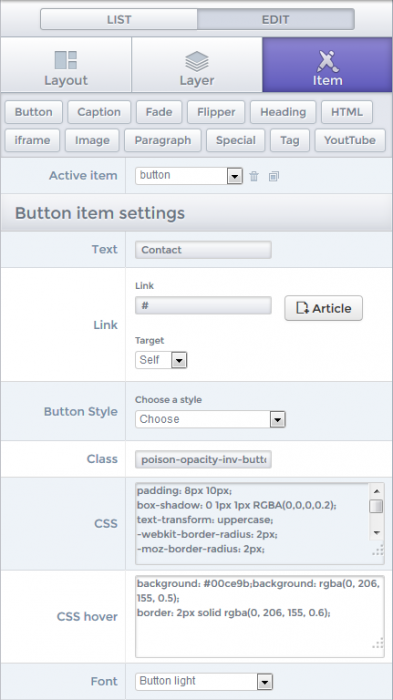
Task: Open the Choose a style dropdown
Action: (x=210, y=419)
